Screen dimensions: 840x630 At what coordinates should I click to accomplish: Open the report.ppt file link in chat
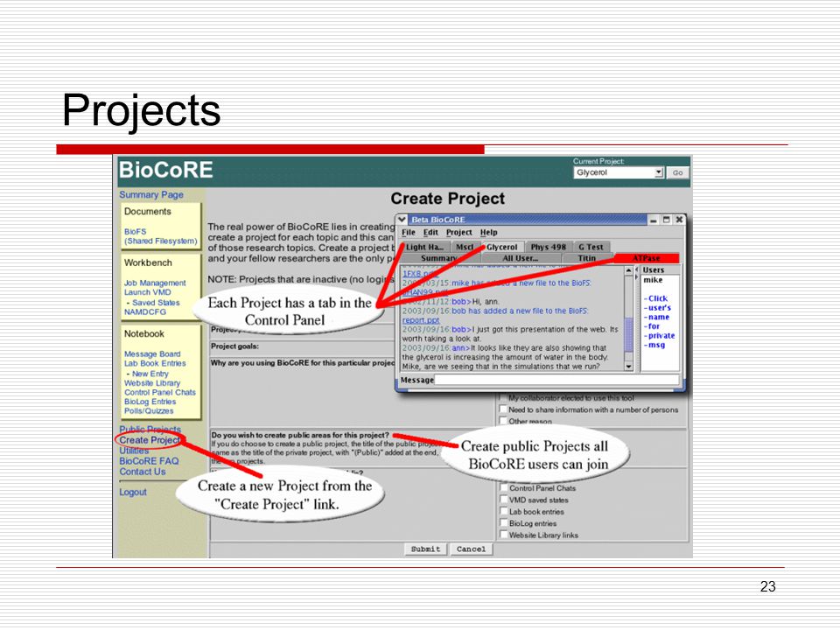[421, 320]
